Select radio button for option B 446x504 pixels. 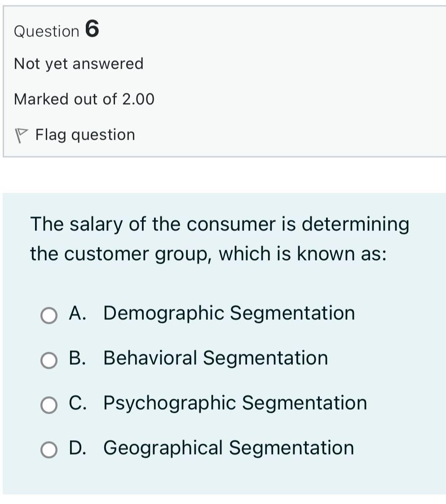[x=49, y=360]
